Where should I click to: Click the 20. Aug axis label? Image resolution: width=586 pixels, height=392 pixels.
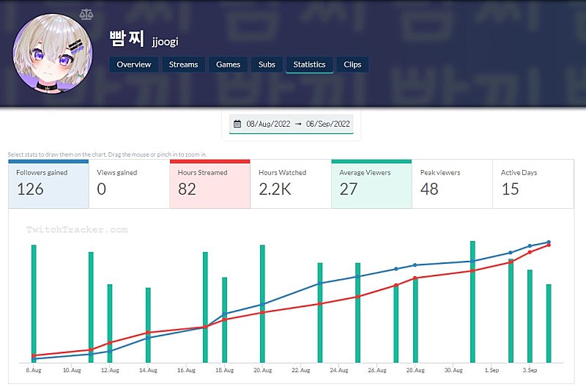point(263,370)
